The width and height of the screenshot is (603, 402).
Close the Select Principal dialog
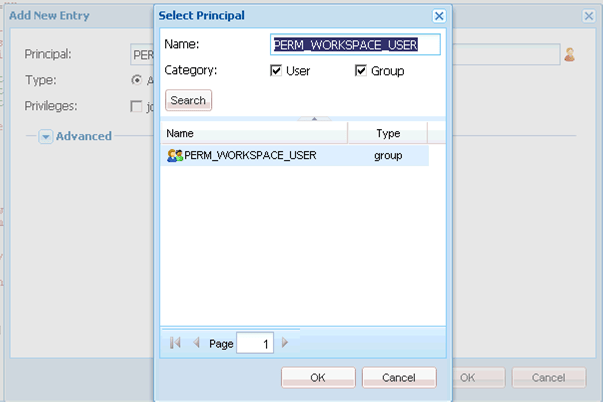click(x=439, y=16)
